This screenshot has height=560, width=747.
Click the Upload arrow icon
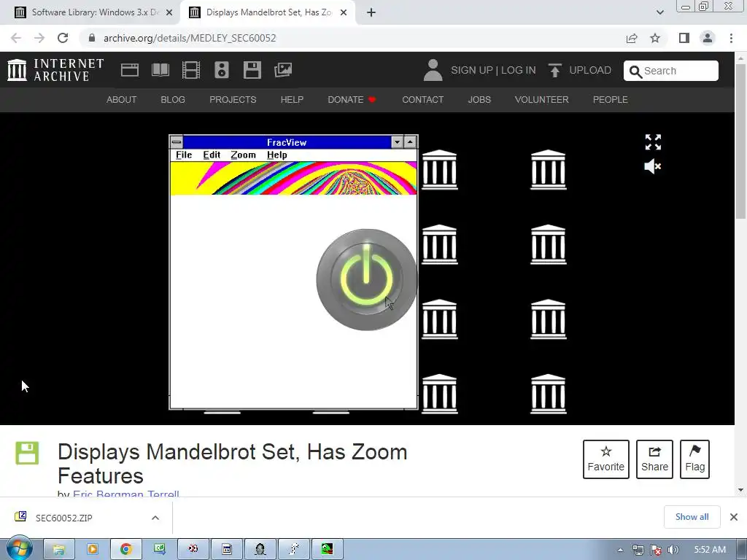point(554,70)
